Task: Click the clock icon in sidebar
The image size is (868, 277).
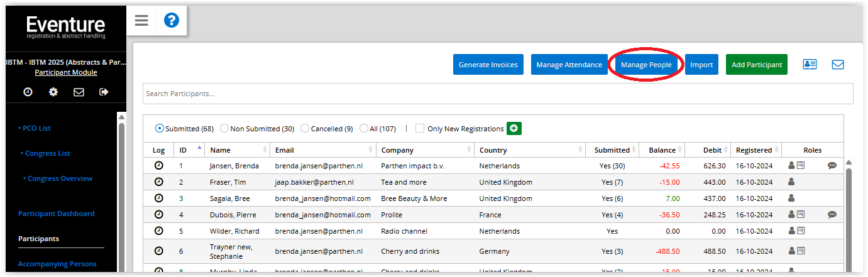Action: tap(28, 92)
